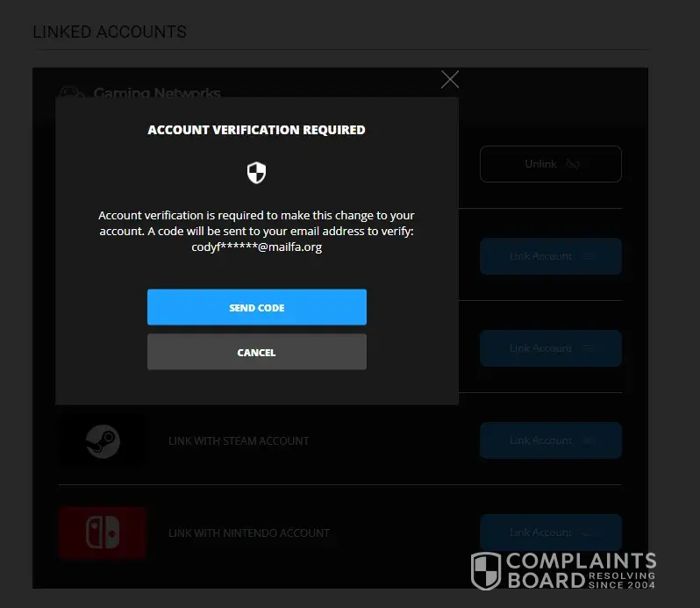Click the Complaints Board shield logo

486,571
